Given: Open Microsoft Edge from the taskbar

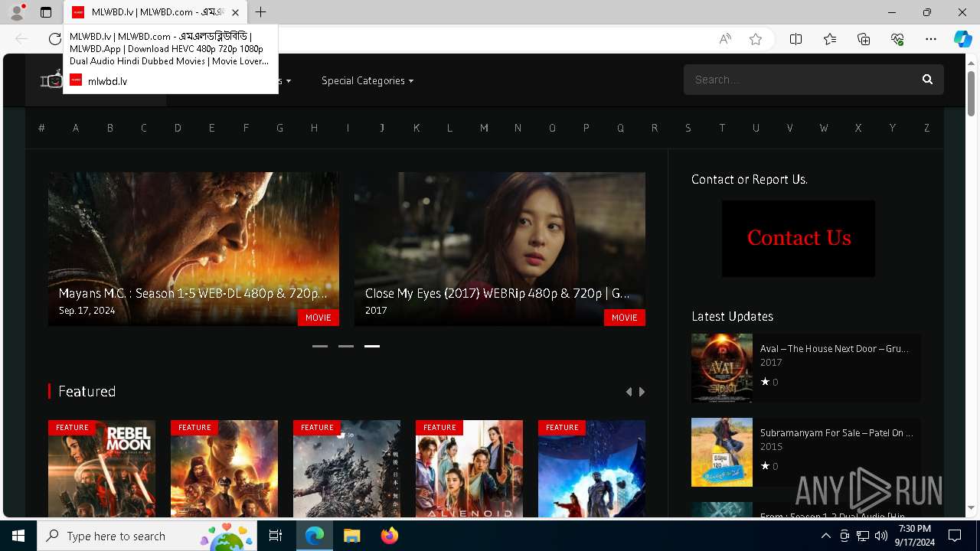Looking at the screenshot, I should (x=315, y=536).
